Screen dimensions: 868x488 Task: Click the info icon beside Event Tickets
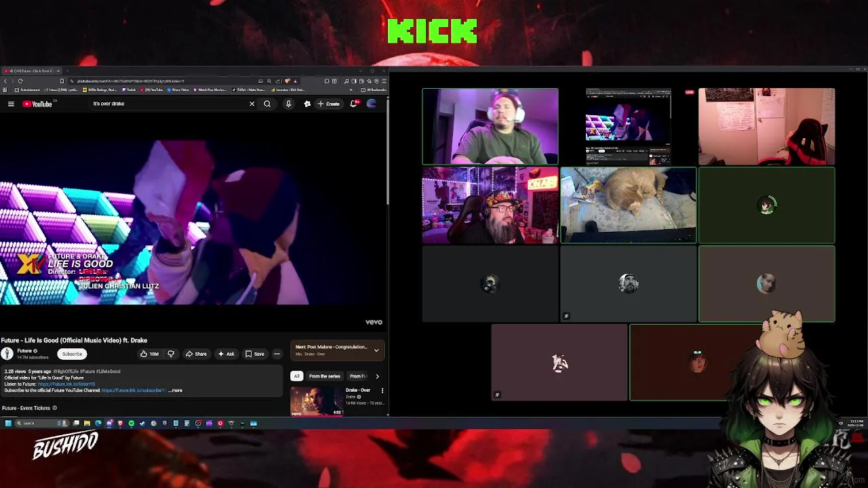point(55,408)
